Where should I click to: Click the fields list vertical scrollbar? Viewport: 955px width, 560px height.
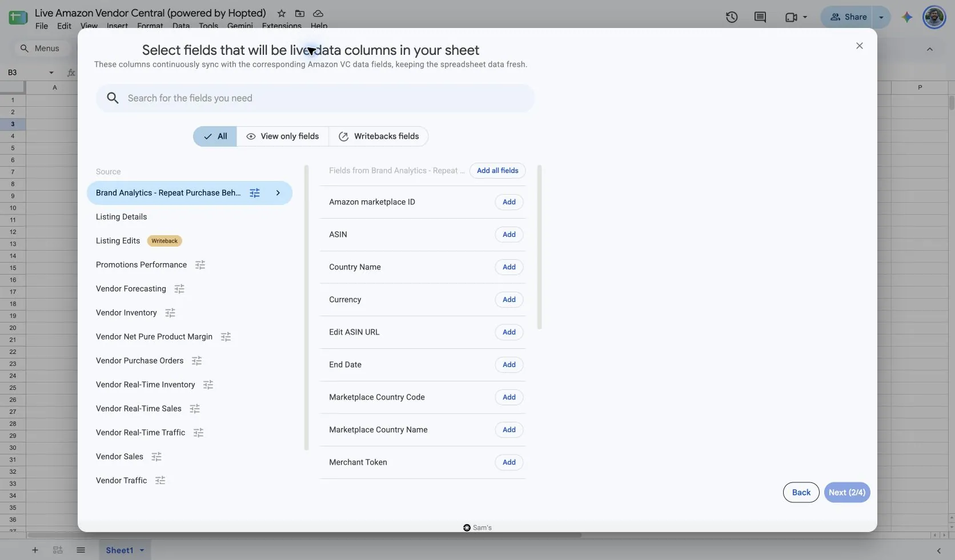click(x=540, y=247)
